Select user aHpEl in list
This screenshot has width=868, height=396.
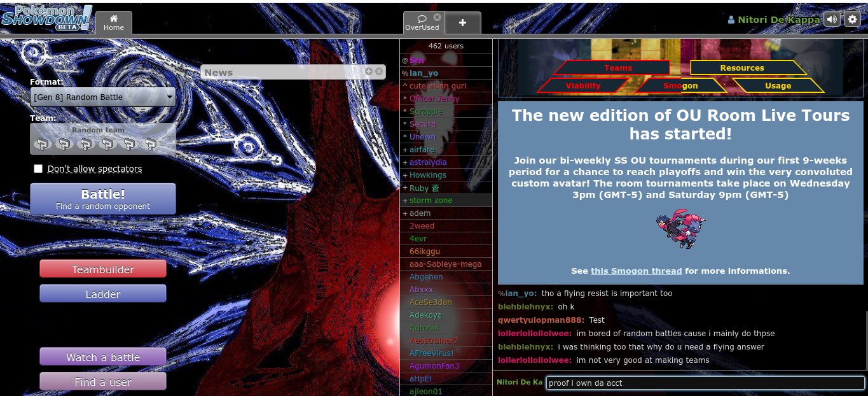(446, 378)
